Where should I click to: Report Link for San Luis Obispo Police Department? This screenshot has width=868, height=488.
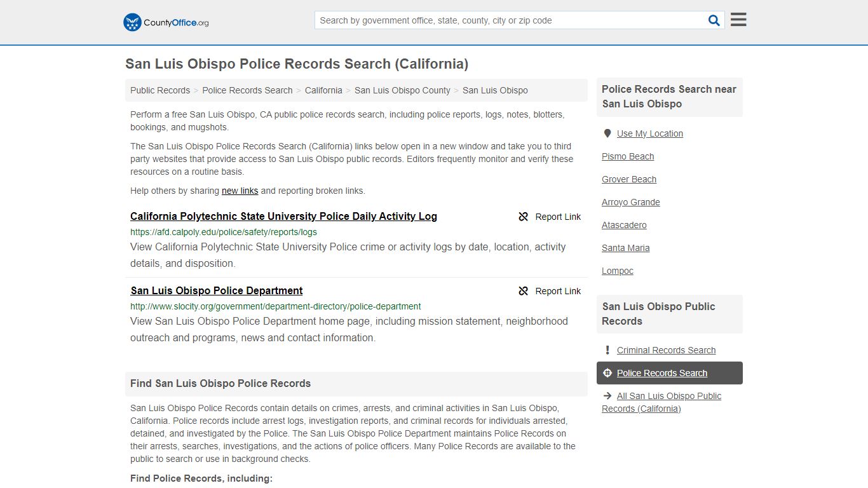(550, 291)
